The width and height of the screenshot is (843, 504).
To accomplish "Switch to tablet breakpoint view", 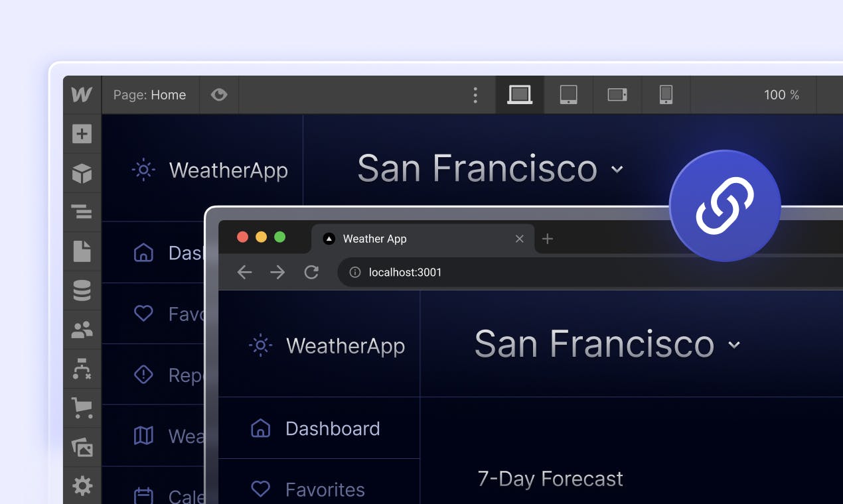I will (x=568, y=95).
